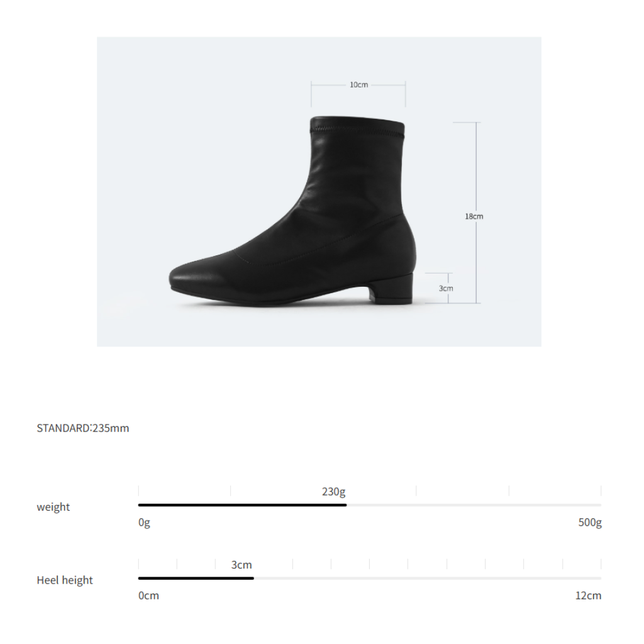Click the gray unfilled part of heel bar

pos(428,579)
